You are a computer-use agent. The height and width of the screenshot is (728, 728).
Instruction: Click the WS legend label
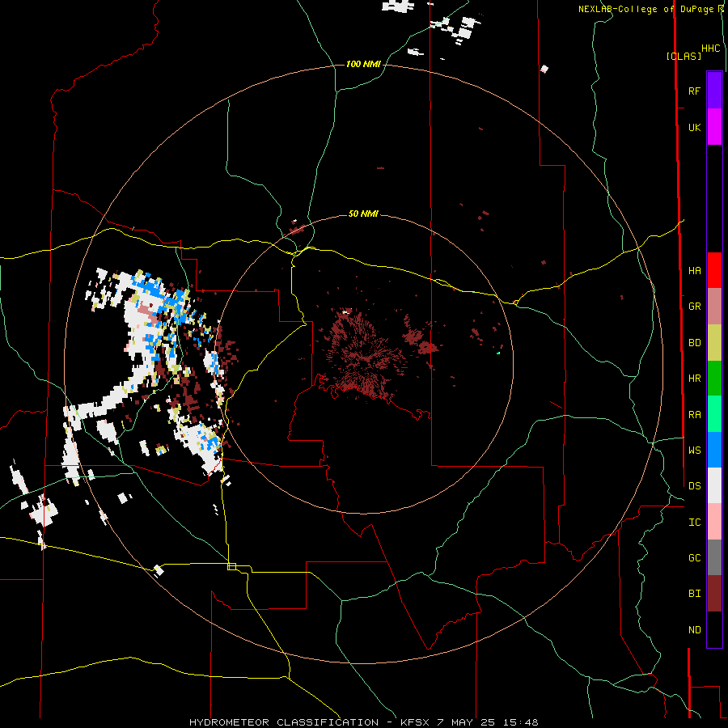[694, 451]
